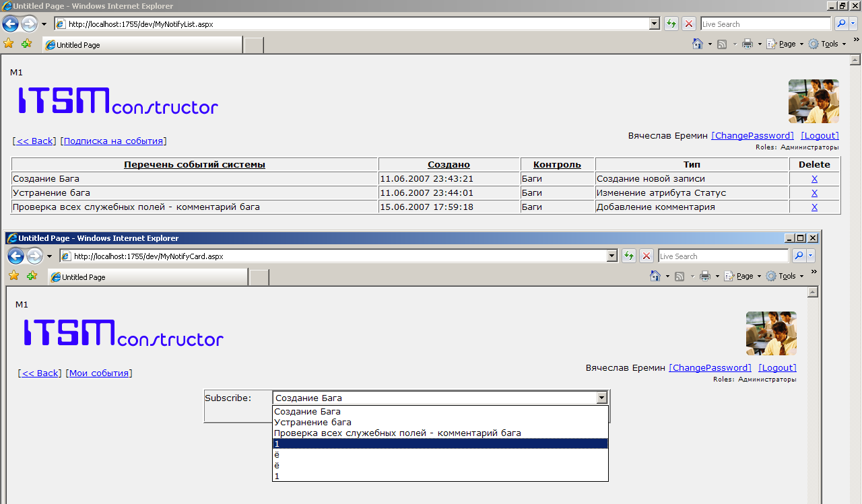Delete the 'Устранение бага' event row
The height and width of the screenshot is (504, 862).
[814, 193]
